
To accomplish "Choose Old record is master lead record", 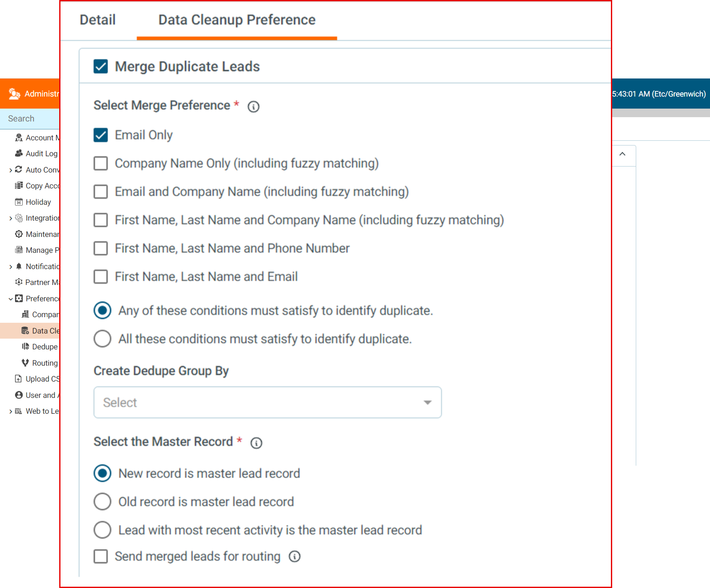I will coord(103,501).
